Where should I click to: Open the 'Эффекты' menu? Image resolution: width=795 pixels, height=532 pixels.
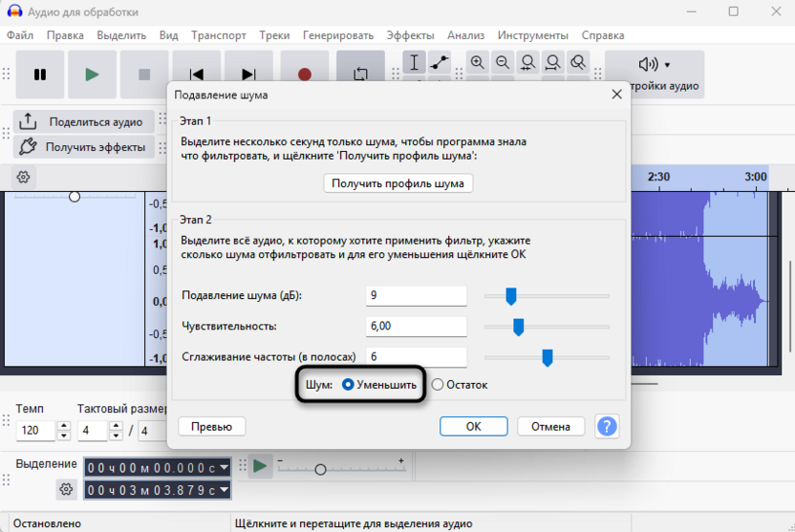tap(410, 35)
